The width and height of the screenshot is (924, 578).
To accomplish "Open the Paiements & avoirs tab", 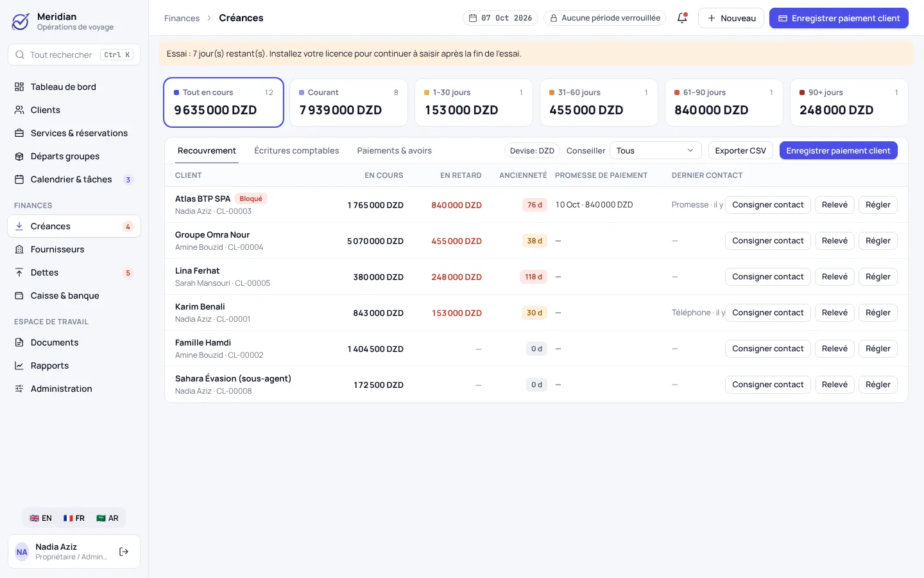I will pyautogui.click(x=395, y=151).
